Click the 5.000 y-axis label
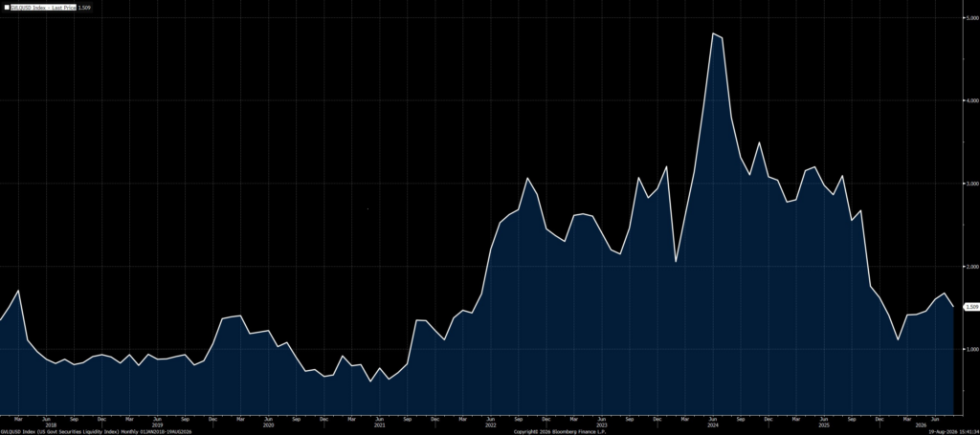 (972, 17)
